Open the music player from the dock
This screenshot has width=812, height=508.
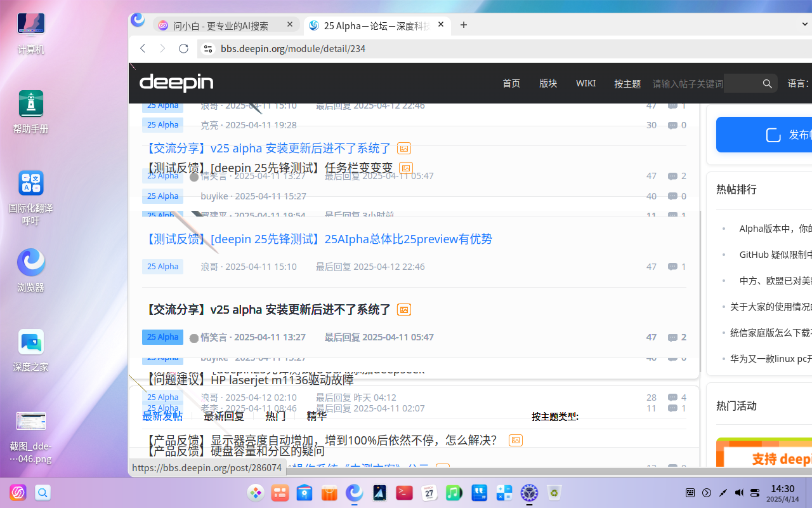pos(454,493)
